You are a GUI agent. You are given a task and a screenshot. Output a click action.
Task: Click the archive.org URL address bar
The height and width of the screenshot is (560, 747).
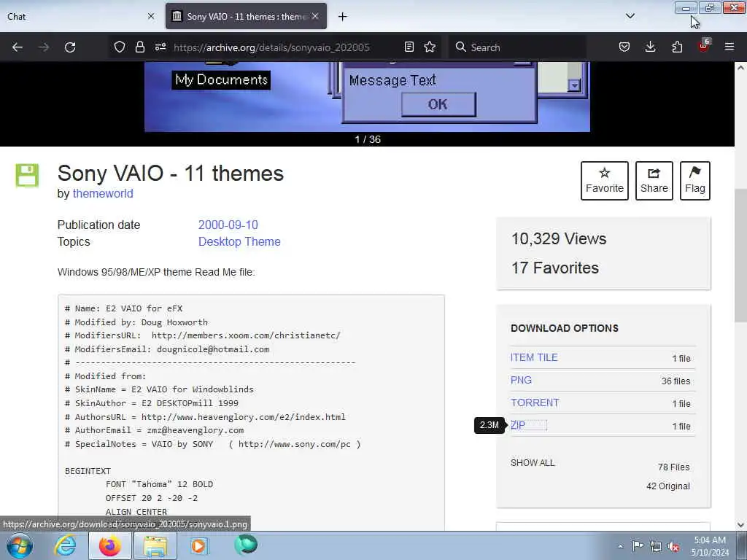(271, 47)
